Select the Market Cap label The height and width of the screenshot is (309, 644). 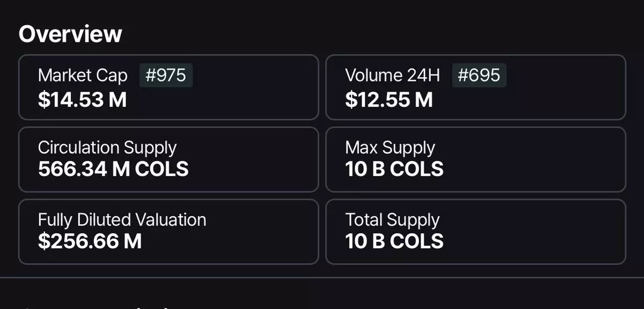[x=83, y=76]
